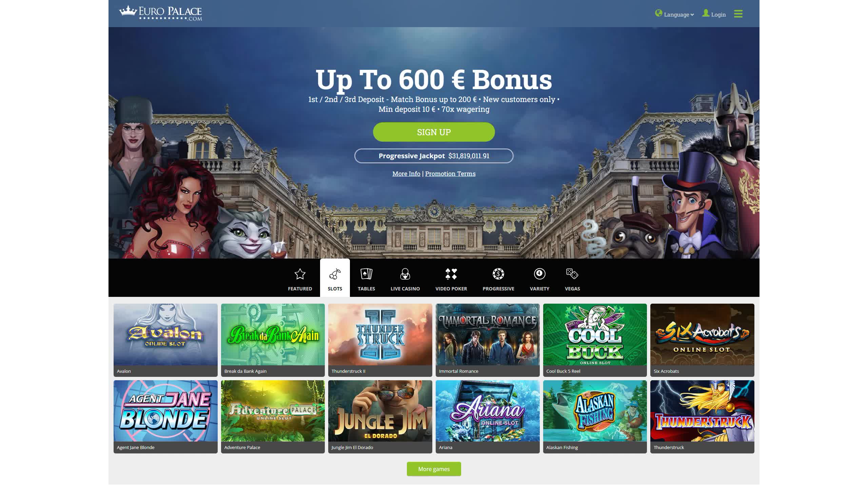Select the Progressive chip icon
The width and height of the screenshot is (868, 488).
click(x=498, y=274)
